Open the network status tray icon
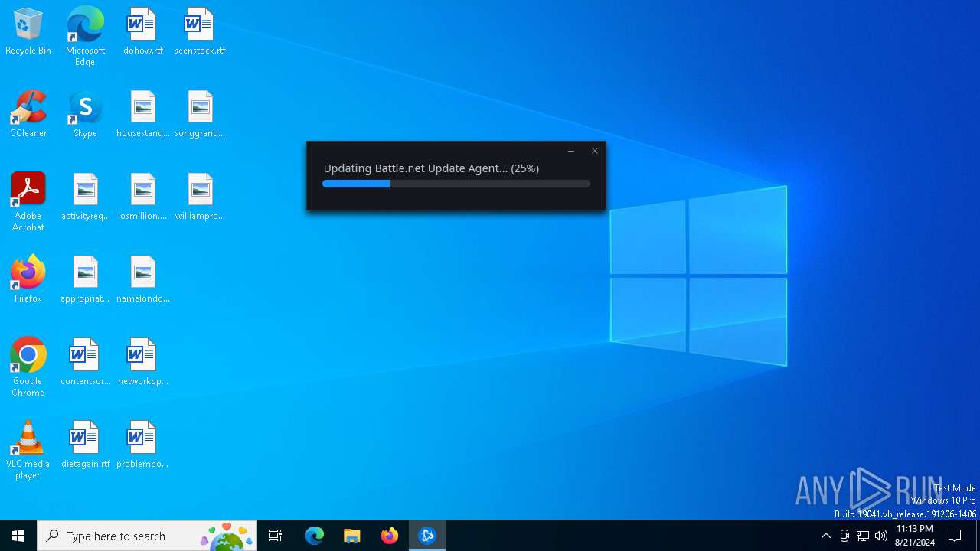This screenshot has height=551, width=980. tap(863, 536)
